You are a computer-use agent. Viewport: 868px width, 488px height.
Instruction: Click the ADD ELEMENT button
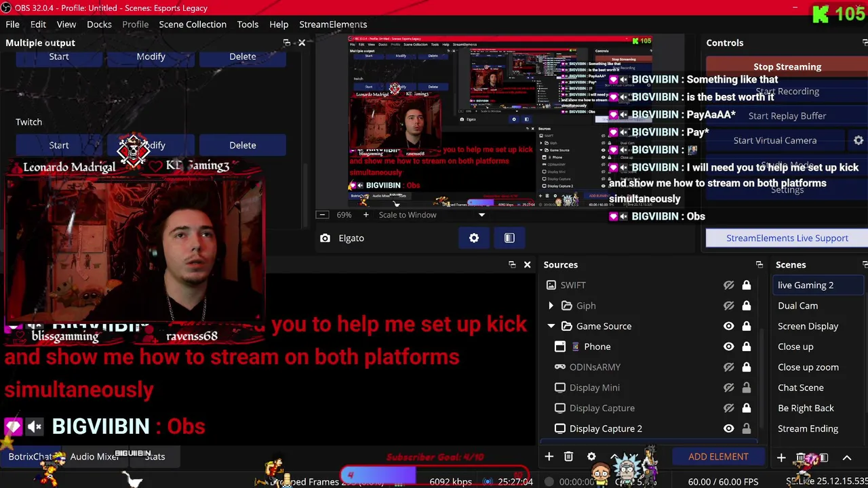tap(718, 457)
